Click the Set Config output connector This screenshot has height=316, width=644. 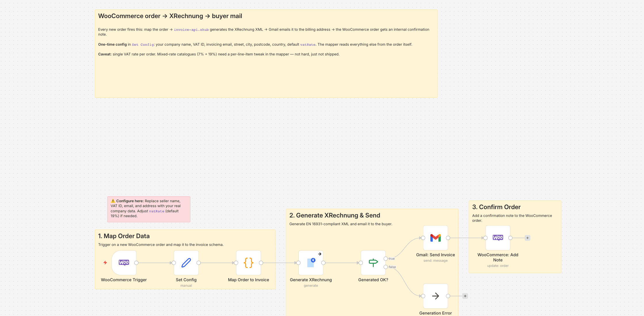coord(199,263)
